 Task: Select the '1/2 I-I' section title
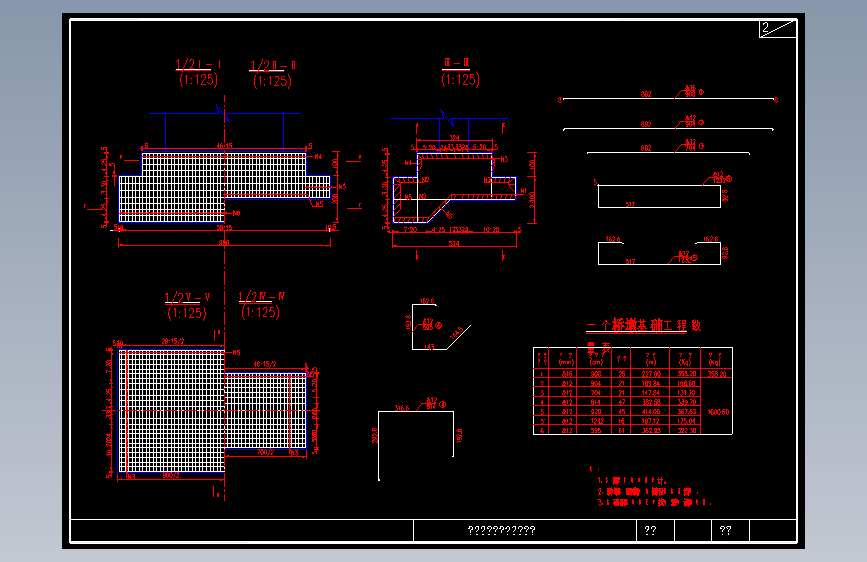pos(198,65)
